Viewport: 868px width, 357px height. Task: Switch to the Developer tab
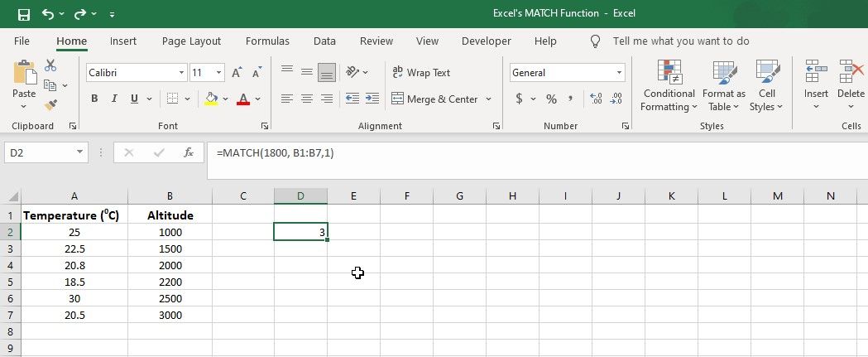[x=486, y=41]
